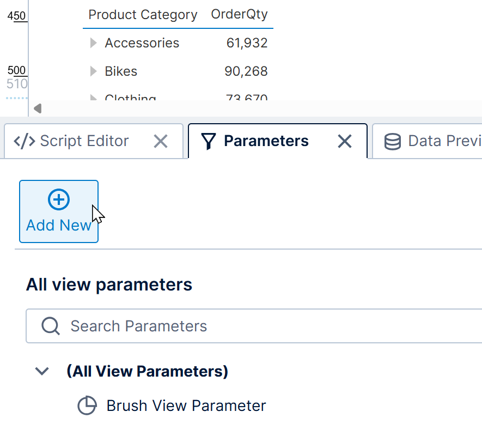Click the scroll left arrow

coord(38,108)
